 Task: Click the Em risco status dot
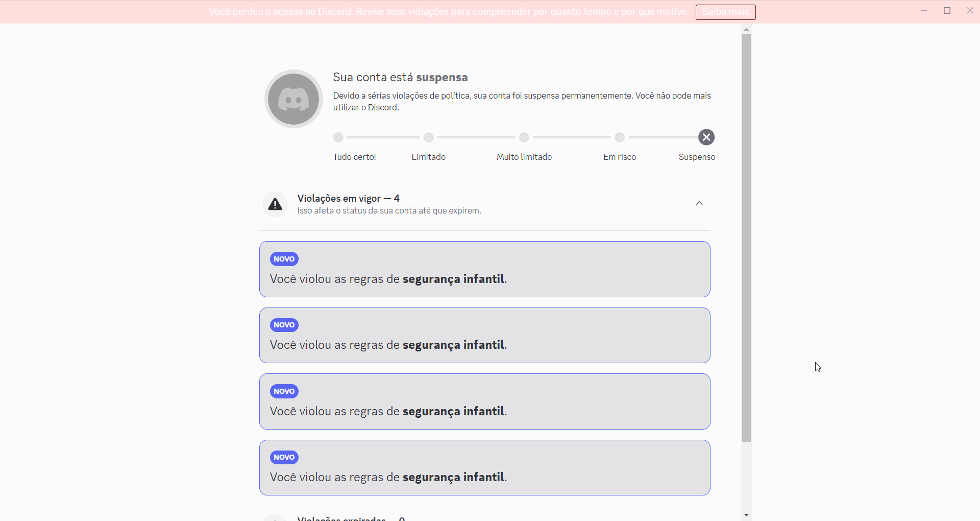tap(620, 137)
